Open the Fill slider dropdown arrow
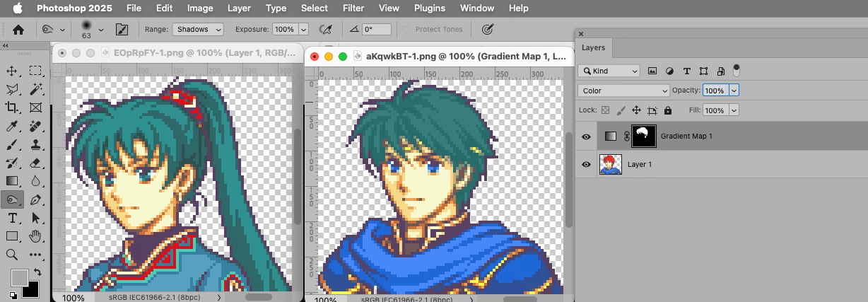868x302 pixels. coord(734,110)
